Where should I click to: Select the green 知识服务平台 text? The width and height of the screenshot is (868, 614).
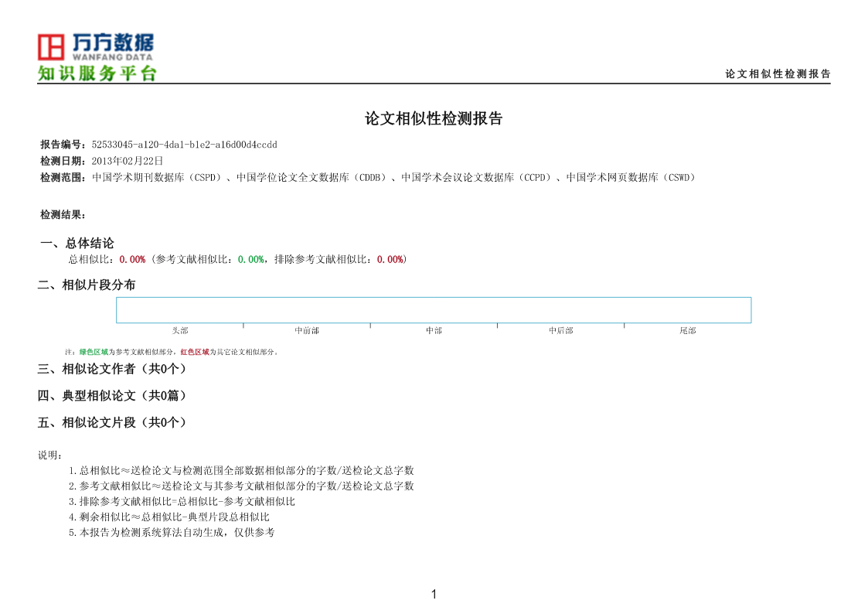(x=97, y=73)
